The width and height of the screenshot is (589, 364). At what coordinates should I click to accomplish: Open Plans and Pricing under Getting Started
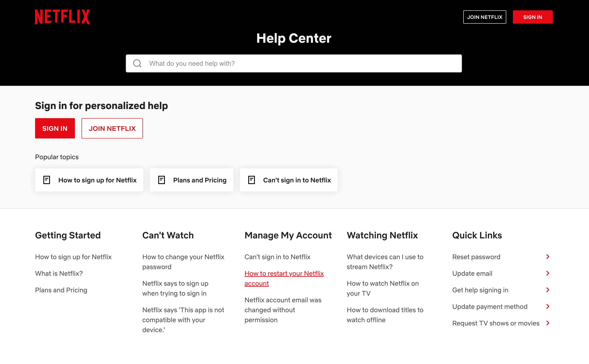[x=61, y=290]
